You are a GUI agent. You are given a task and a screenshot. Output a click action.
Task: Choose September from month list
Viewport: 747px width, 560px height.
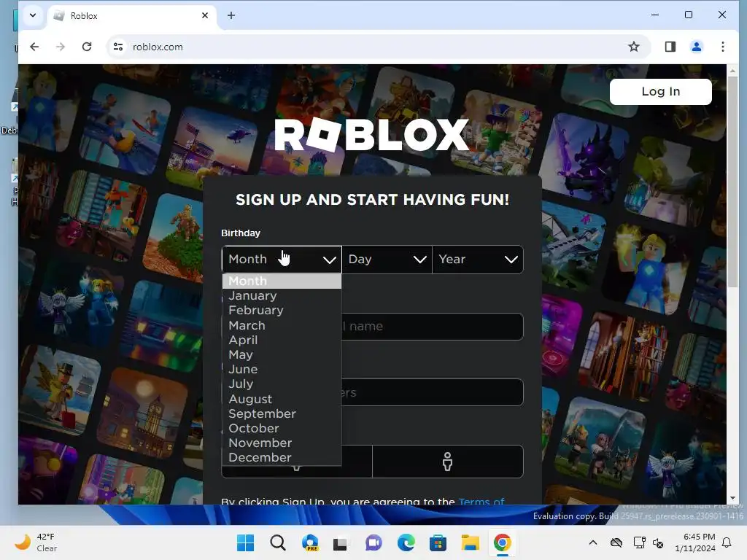[x=282, y=413]
